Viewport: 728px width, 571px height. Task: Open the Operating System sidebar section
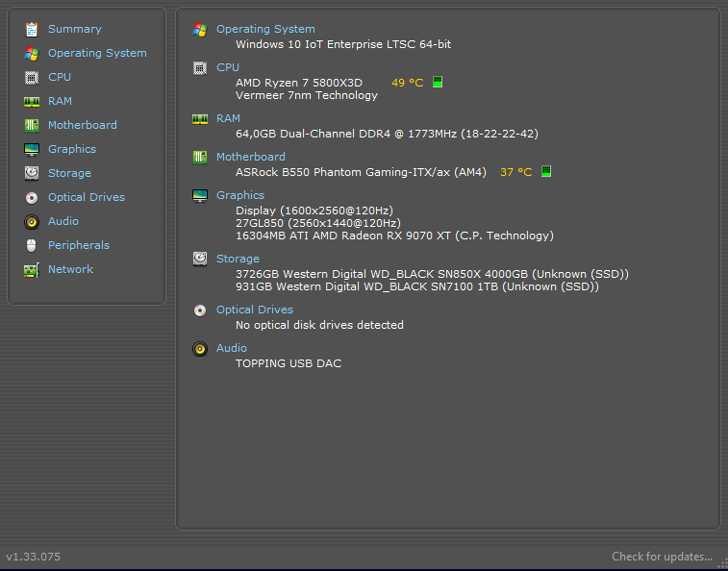pyautogui.click(x=97, y=53)
